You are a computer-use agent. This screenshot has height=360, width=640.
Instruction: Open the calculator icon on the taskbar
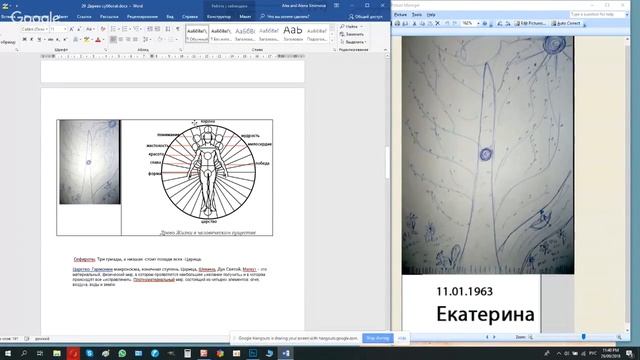click(x=187, y=353)
